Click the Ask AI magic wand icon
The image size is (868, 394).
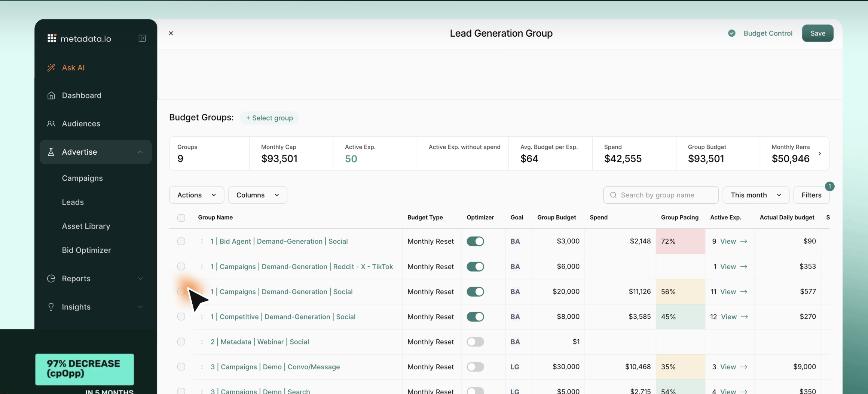[51, 67]
